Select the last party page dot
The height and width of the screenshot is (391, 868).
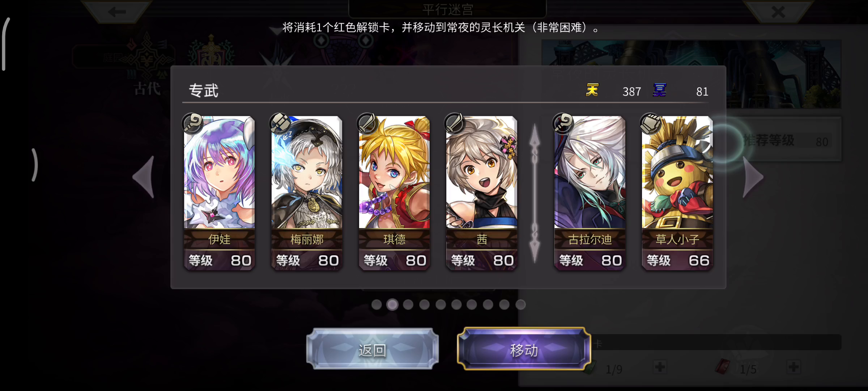click(x=520, y=304)
